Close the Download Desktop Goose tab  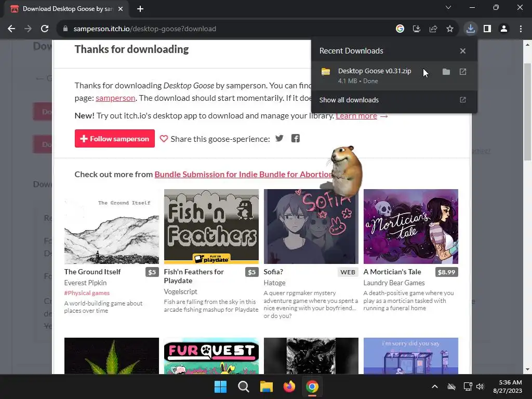click(121, 9)
